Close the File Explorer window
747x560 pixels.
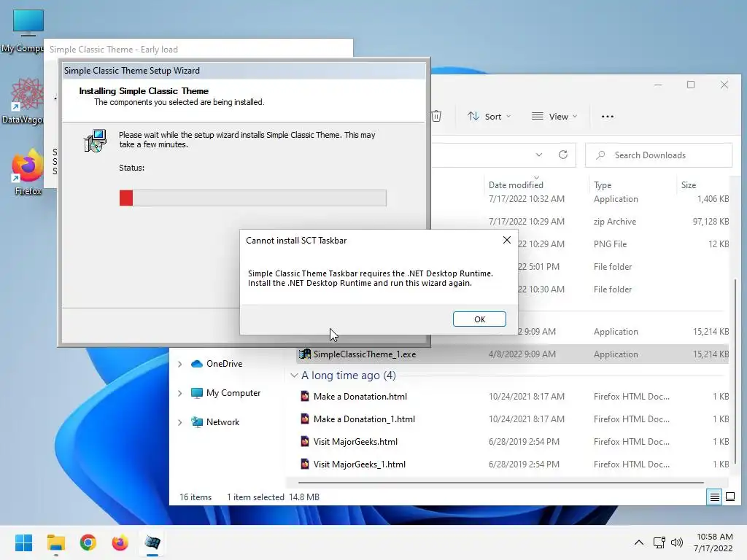(724, 85)
